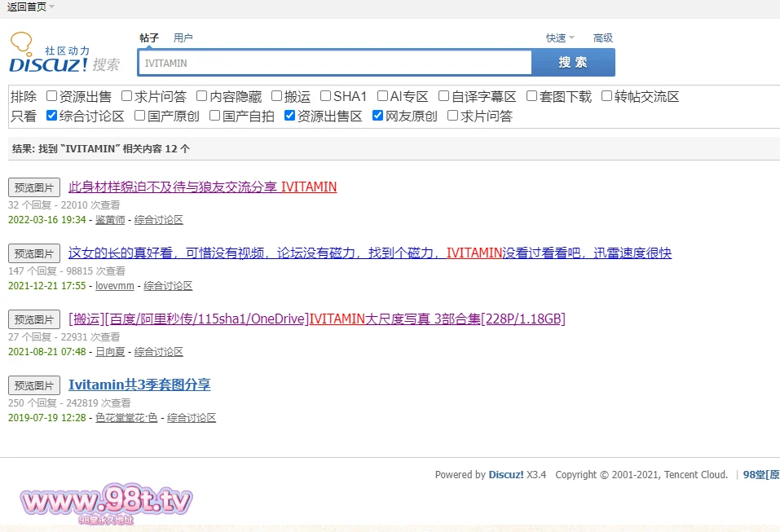Tick the AI专区 exclude checkbox
The height and width of the screenshot is (532, 780).
point(383,97)
